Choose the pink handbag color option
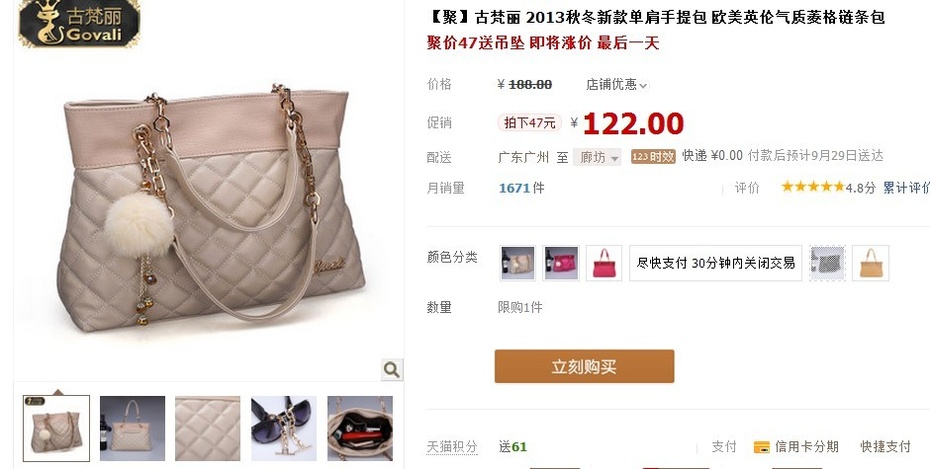This screenshot has width=930, height=469. [604, 263]
